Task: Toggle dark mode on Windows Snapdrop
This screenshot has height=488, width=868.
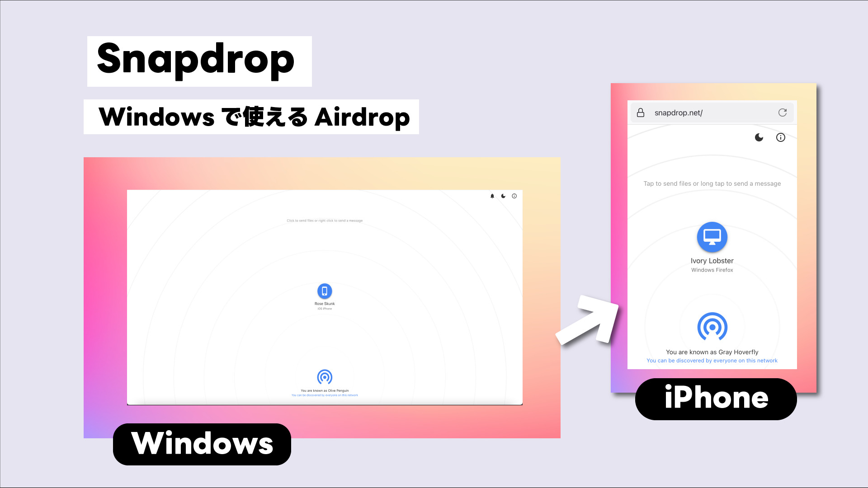Action: pos(503,196)
